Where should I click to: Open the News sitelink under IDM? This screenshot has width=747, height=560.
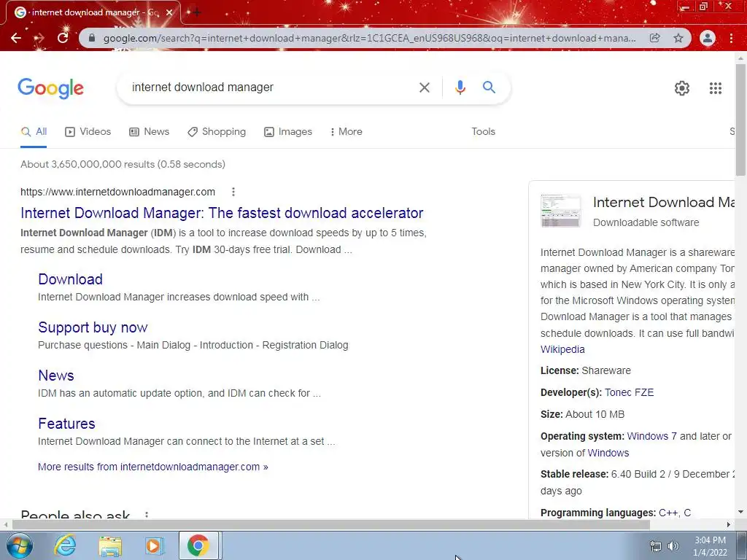(56, 376)
